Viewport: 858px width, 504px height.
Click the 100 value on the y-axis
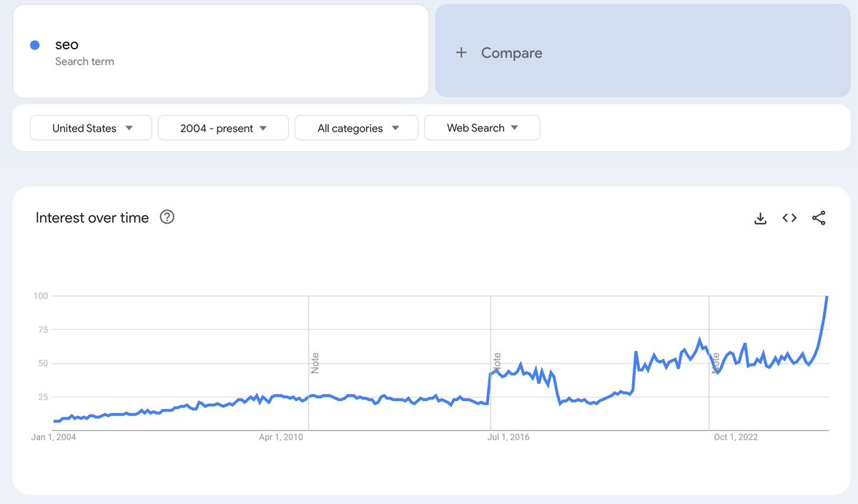pos(40,296)
